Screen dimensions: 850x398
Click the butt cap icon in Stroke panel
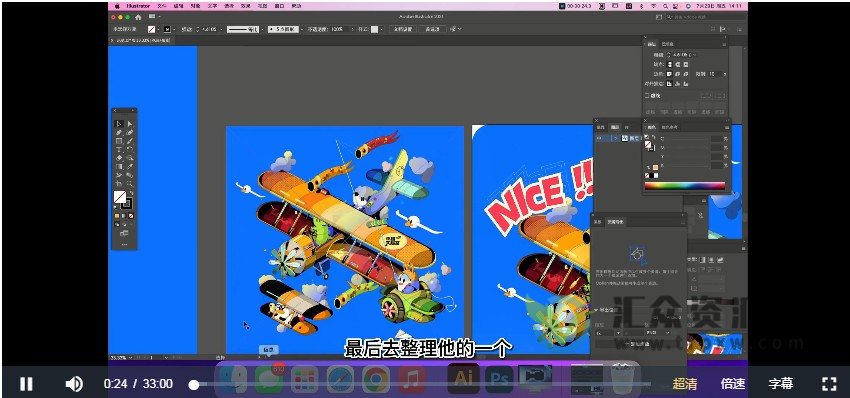tap(670, 65)
